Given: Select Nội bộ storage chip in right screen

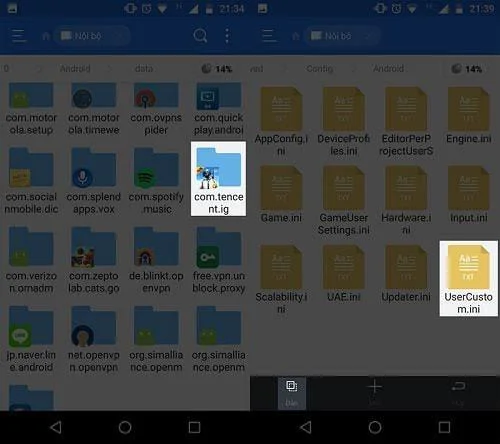Looking at the screenshot, I should 342,36.
